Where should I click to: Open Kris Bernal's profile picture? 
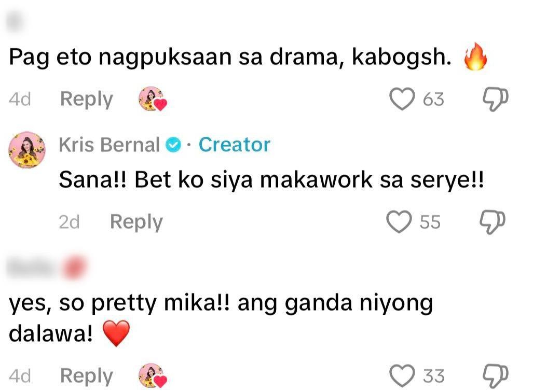tap(27, 150)
